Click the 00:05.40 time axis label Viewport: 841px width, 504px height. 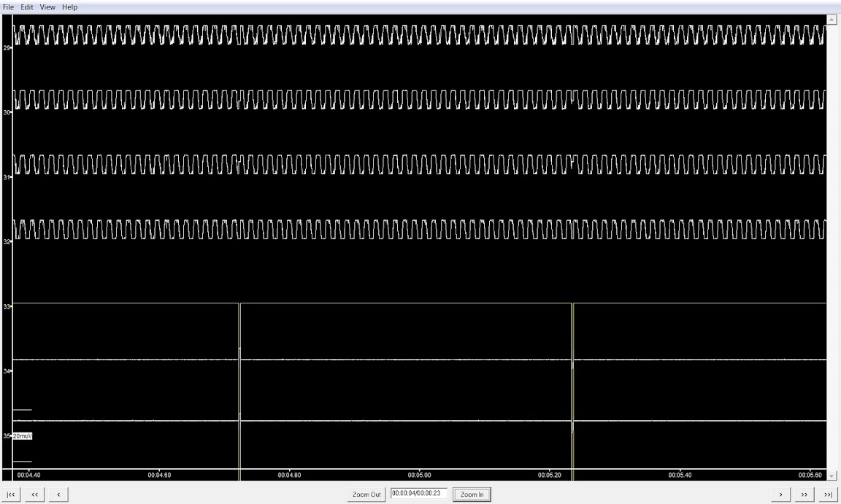coord(680,475)
